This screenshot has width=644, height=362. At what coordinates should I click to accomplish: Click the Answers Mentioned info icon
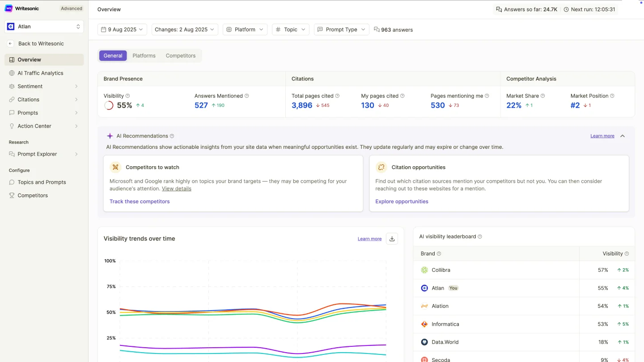[247, 96]
